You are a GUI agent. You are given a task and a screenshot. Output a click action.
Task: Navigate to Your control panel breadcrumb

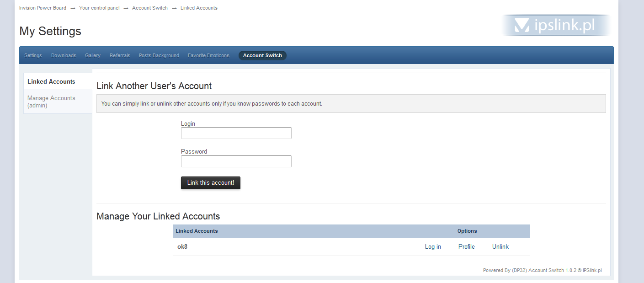99,7
